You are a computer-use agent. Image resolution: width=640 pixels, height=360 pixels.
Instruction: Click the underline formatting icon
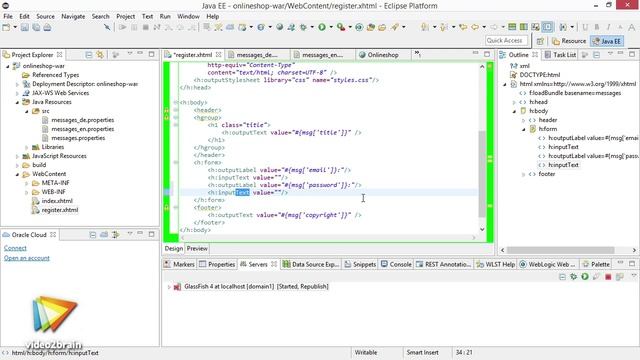point(585,27)
